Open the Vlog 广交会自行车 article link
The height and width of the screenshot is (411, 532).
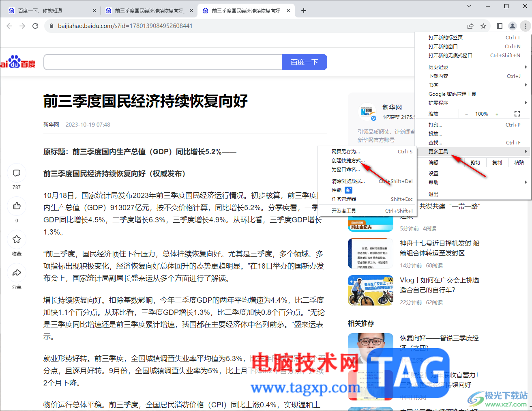click(440, 285)
